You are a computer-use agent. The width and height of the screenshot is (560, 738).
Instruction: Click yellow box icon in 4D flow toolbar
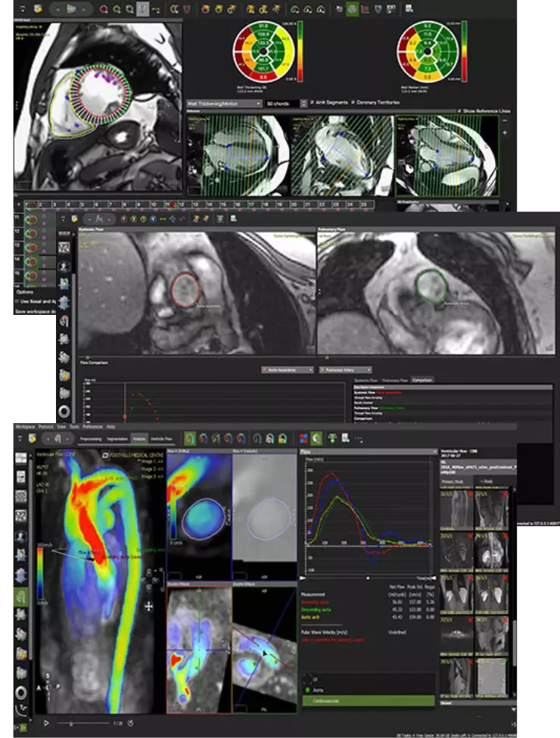[32, 438]
